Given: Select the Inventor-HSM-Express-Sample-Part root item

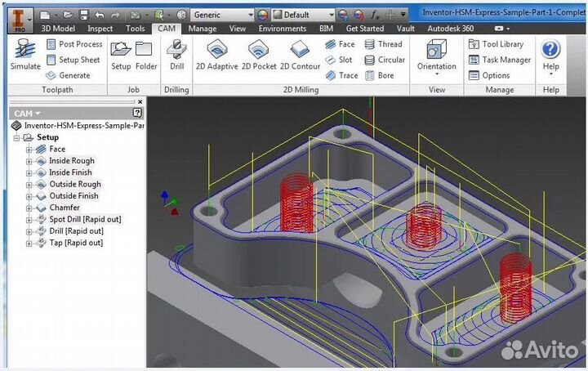Looking at the screenshot, I should [x=84, y=126].
